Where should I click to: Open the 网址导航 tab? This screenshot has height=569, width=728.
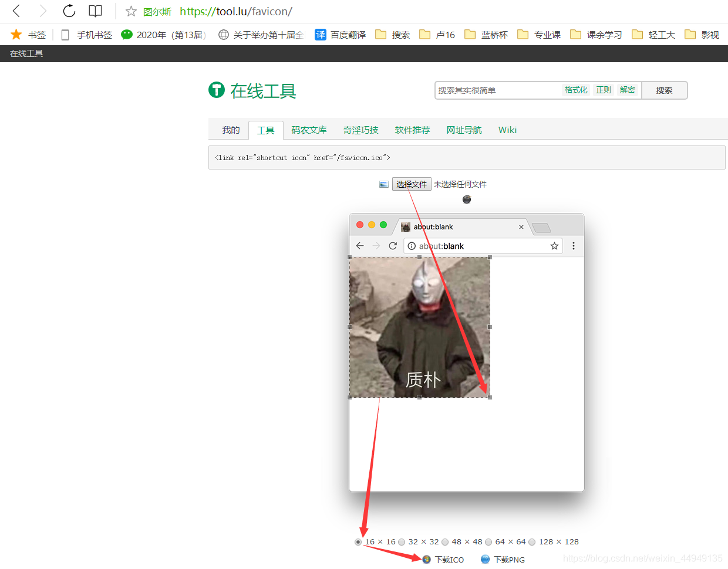tap(464, 130)
